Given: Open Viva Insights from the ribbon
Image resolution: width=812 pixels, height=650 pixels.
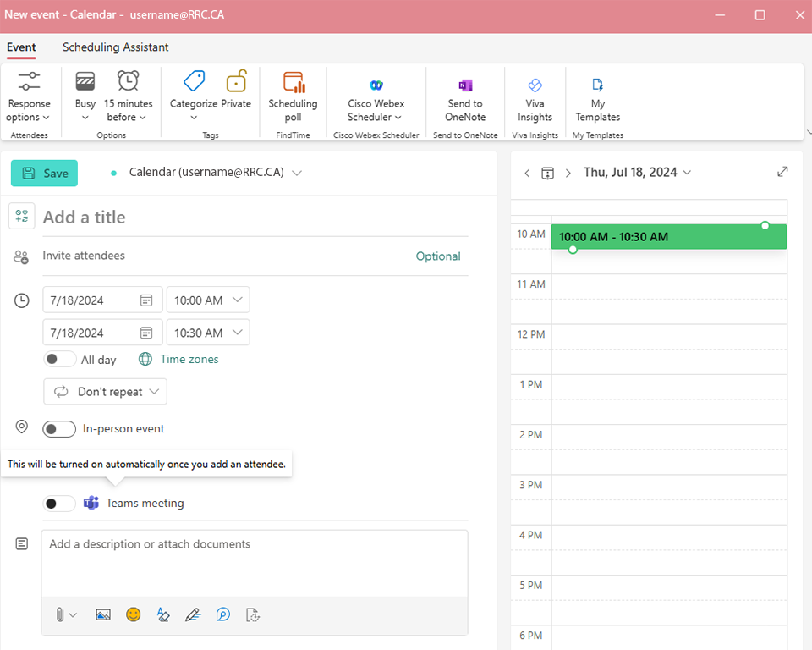Looking at the screenshot, I should pos(535,96).
